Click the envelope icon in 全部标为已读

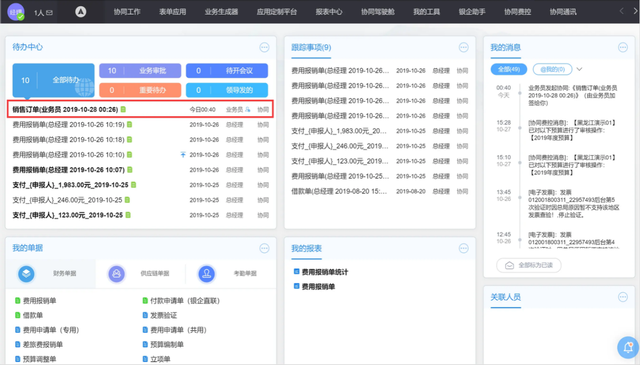(x=509, y=265)
